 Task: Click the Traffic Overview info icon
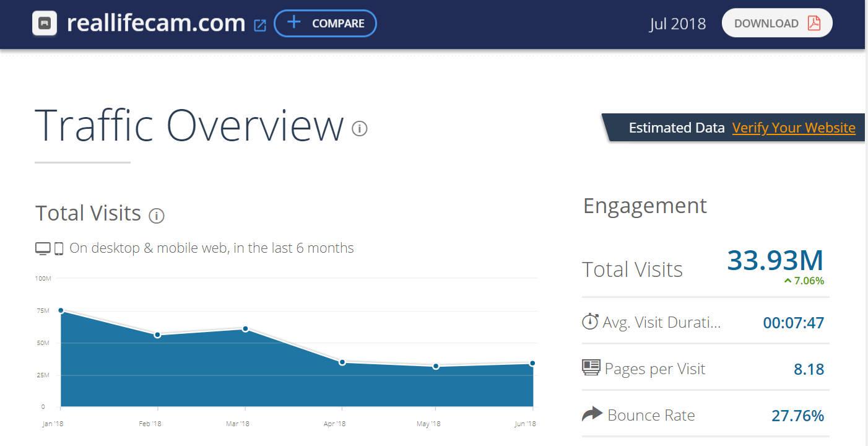tap(359, 128)
